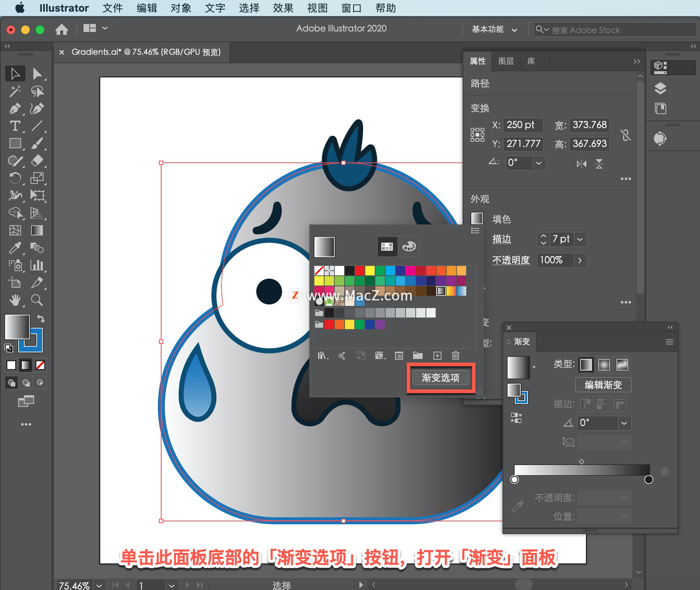Click the delete swatch trash icon

[x=455, y=355]
